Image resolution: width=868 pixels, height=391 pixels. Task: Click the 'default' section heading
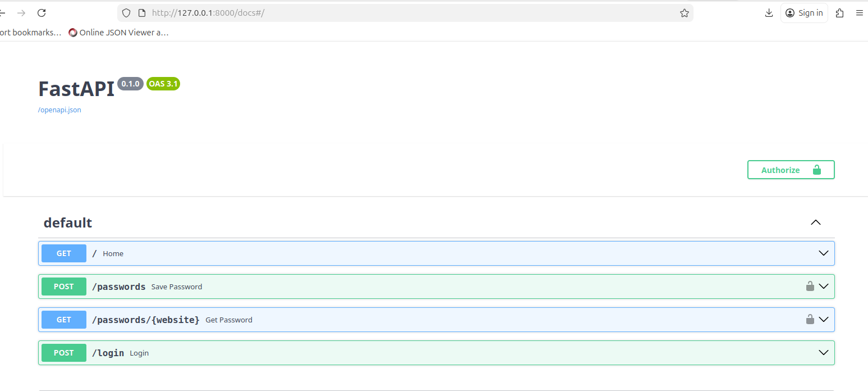tap(68, 222)
